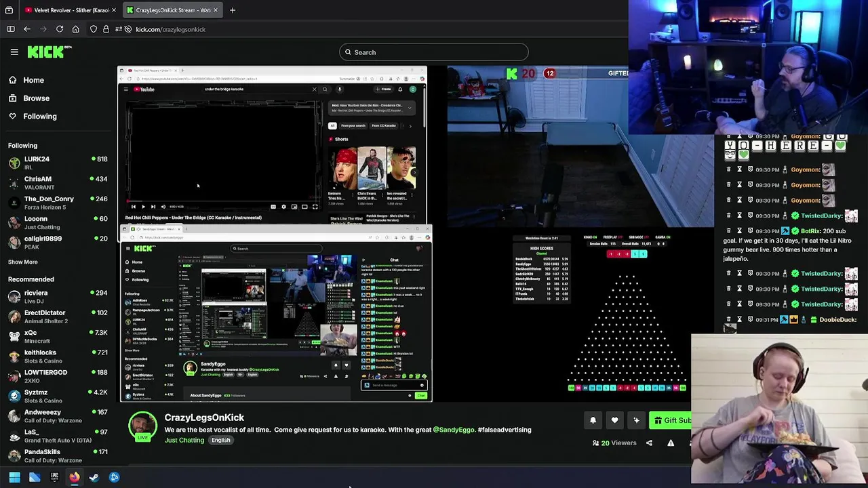This screenshot has height=488, width=868.
Task: Follow channel with heart button
Action: 614,420
